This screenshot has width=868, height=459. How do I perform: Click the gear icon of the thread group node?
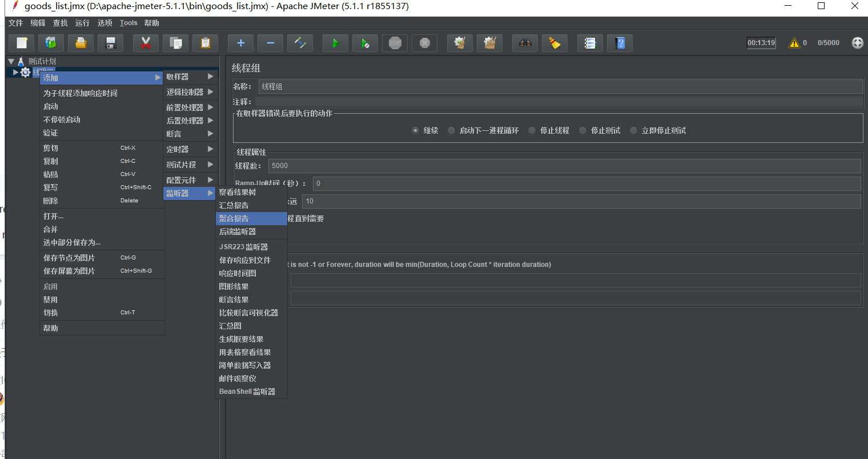pos(25,73)
